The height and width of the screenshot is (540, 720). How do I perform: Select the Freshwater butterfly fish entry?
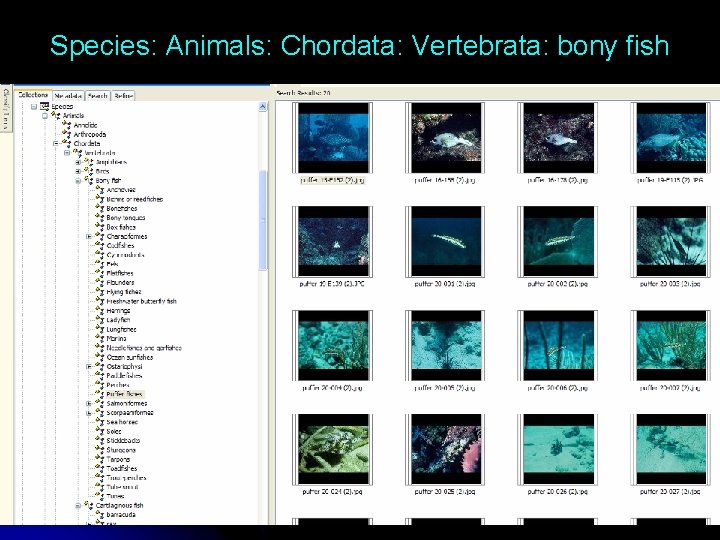tap(141, 301)
